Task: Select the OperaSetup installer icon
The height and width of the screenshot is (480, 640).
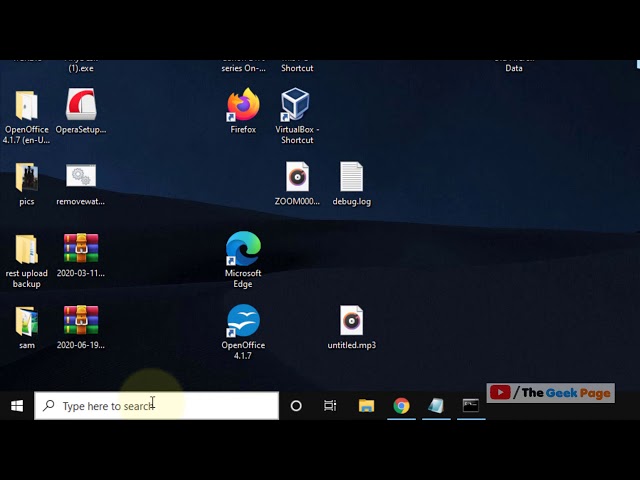Action: (81, 104)
